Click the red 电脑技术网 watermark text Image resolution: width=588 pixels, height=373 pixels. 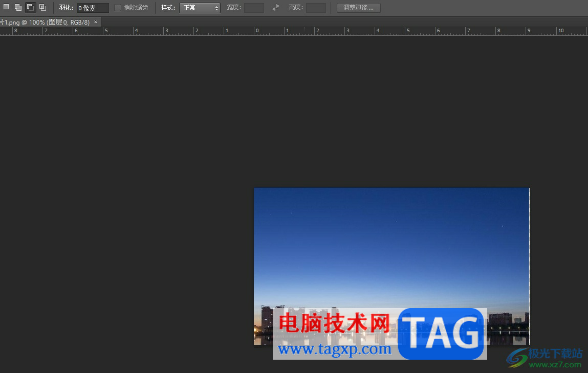pyautogui.click(x=335, y=323)
